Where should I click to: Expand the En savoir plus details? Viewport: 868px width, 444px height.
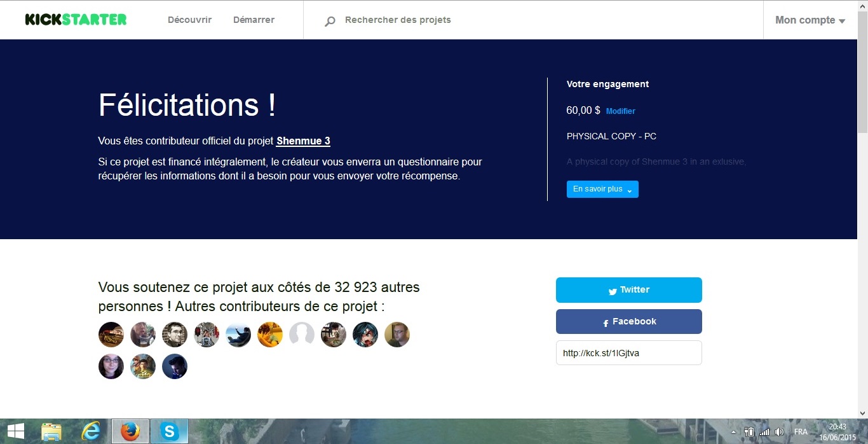point(602,190)
